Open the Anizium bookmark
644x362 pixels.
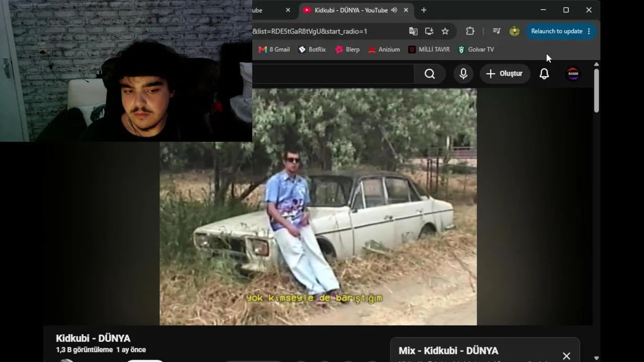pos(384,49)
